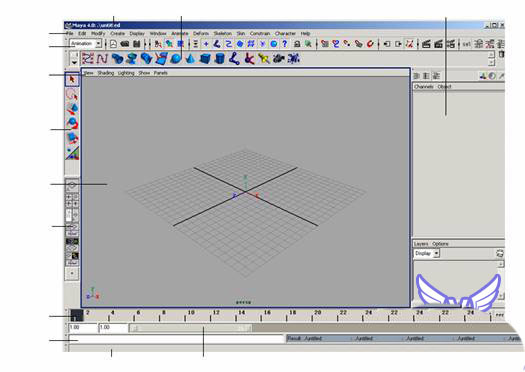Screen dimensions: 525x372
Task: Click the command line input field
Action: click(176, 339)
